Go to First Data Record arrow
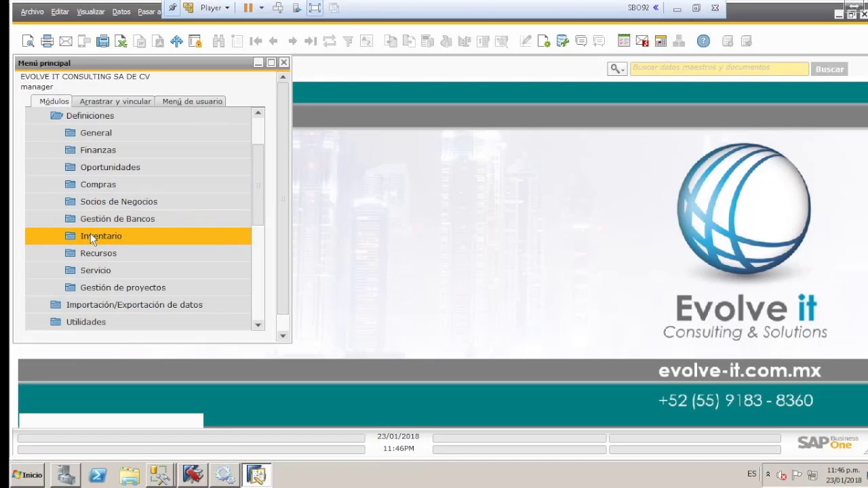This screenshot has height=488, width=868. 256,41
